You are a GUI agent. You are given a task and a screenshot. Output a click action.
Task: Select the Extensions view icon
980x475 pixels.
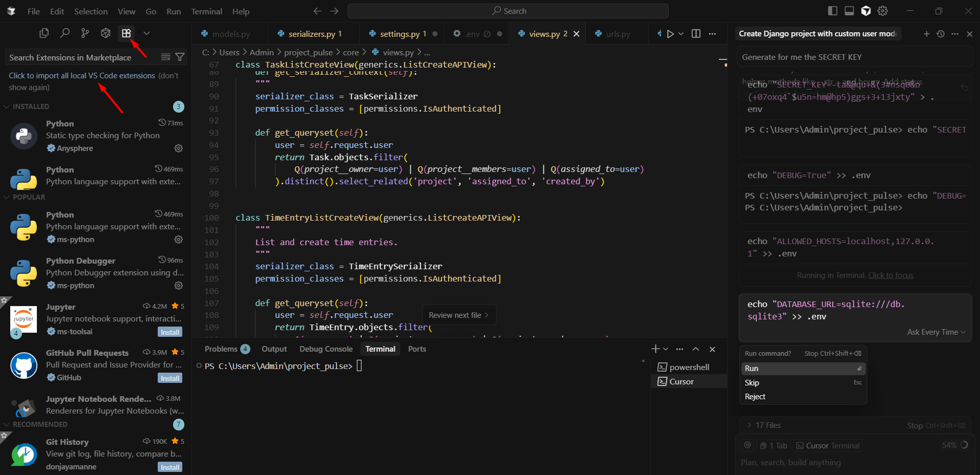pyautogui.click(x=126, y=33)
